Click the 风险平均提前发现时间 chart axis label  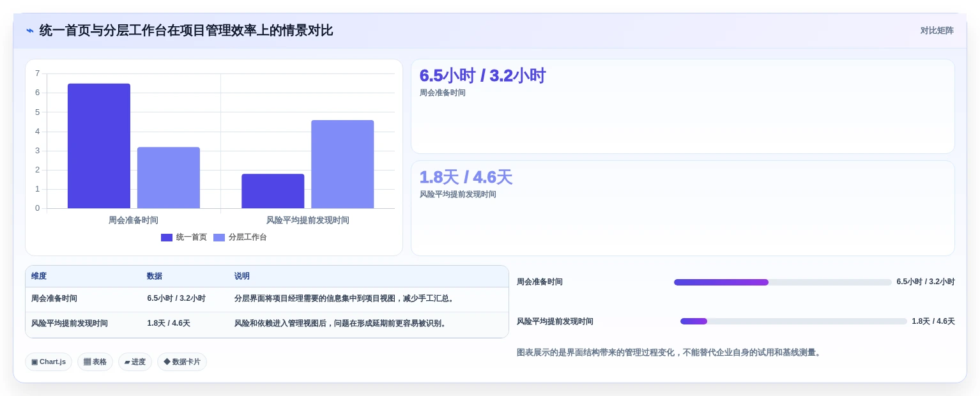click(308, 220)
